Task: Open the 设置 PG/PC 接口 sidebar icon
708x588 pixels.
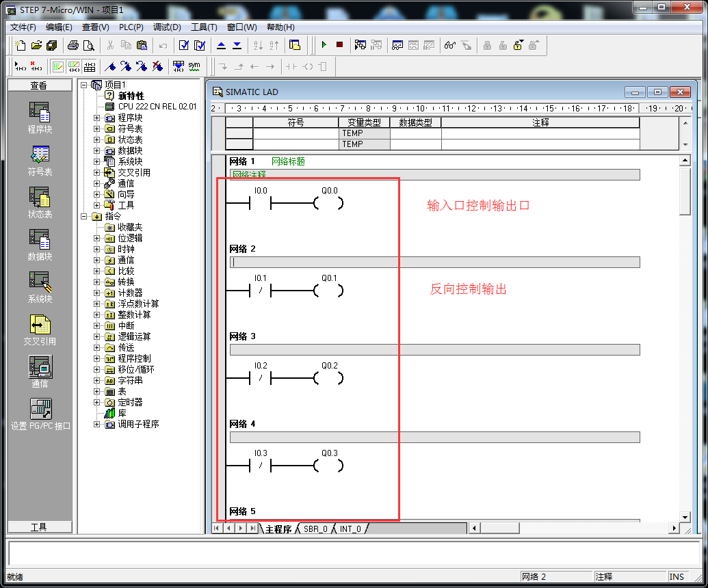Action: point(40,414)
